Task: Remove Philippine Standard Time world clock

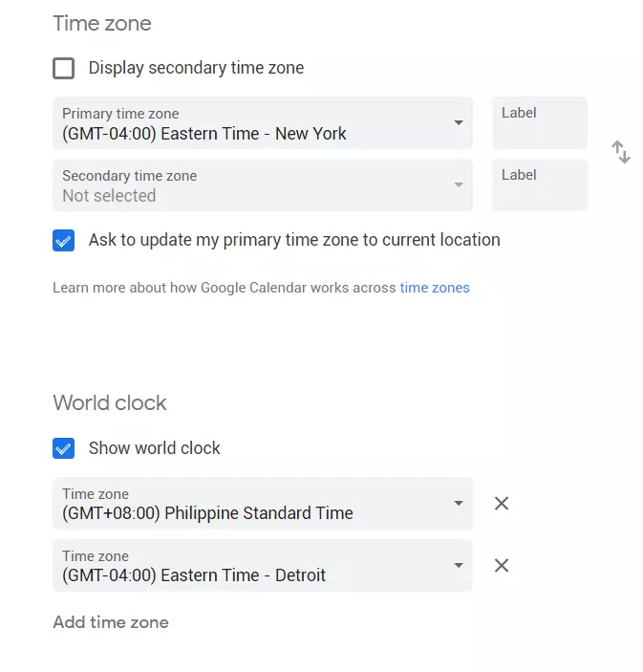Action: coord(502,504)
